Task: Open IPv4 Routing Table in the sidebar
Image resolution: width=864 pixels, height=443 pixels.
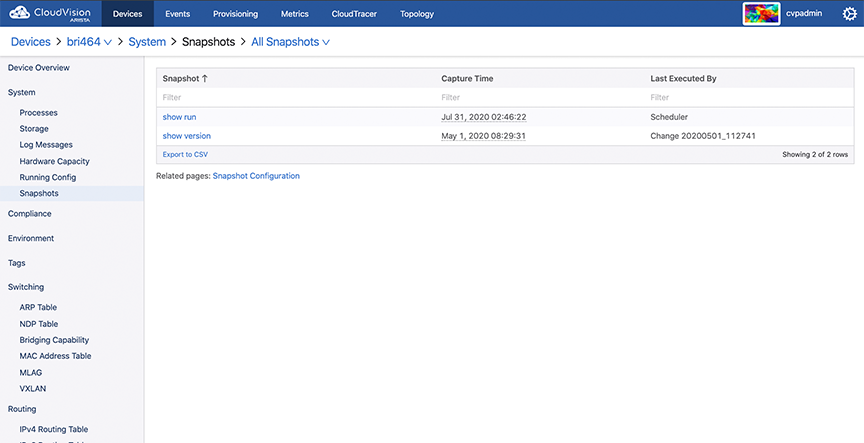Action: pos(53,429)
